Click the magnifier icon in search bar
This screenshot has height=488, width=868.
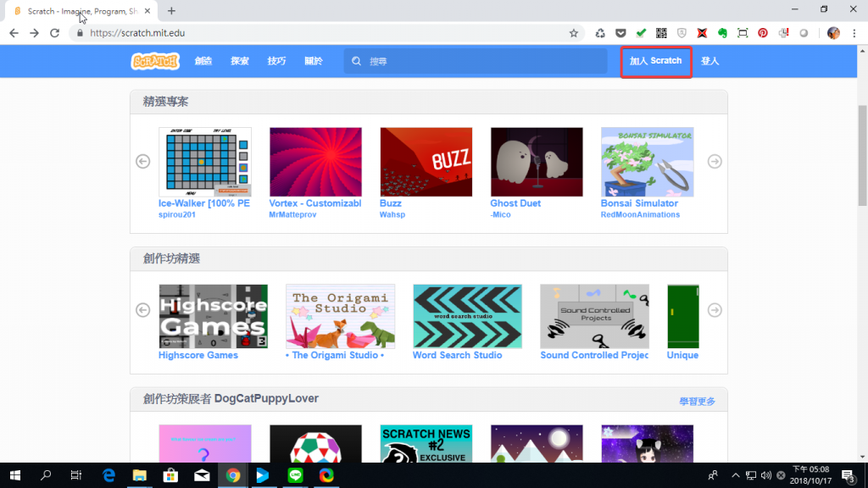pos(357,61)
